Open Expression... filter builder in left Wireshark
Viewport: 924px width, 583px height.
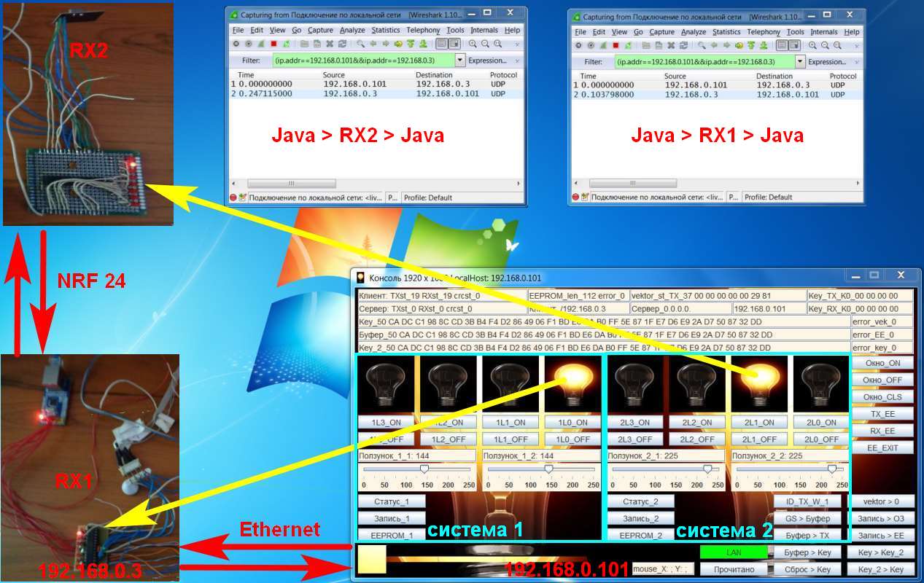coord(489,60)
